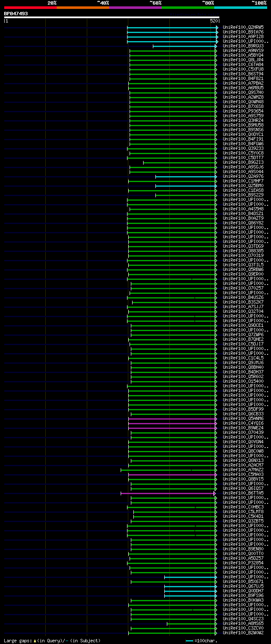
Task: Select hit label UniRef100_B4F821
Action: click(243, 78)
